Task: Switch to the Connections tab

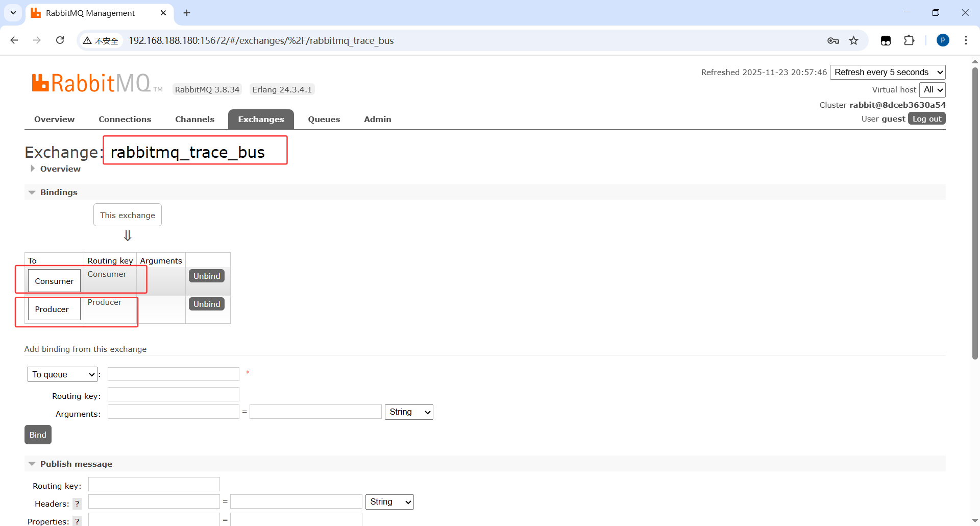Action: pos(125,119)
